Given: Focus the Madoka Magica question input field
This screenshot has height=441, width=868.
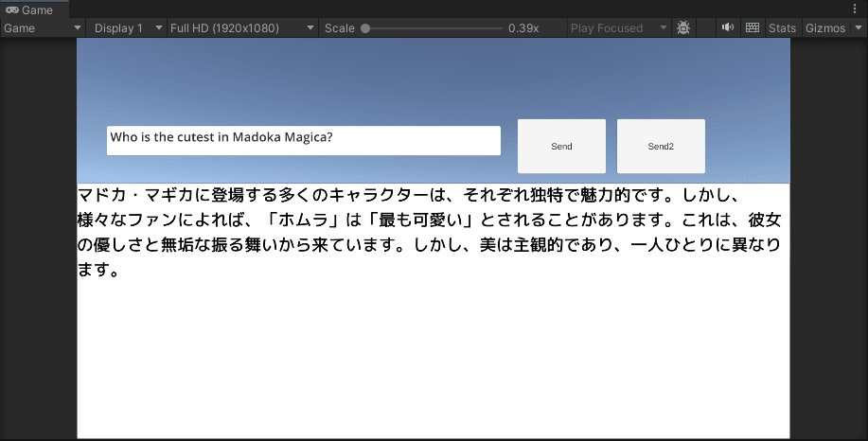Looking at the screenshot, I should [x=303, y=141].
